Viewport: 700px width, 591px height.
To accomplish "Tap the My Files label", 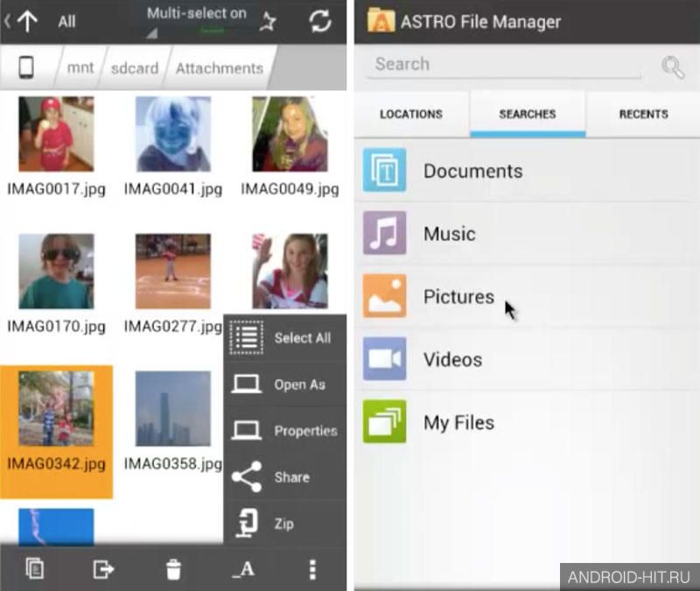I will (x=458, y=423).
